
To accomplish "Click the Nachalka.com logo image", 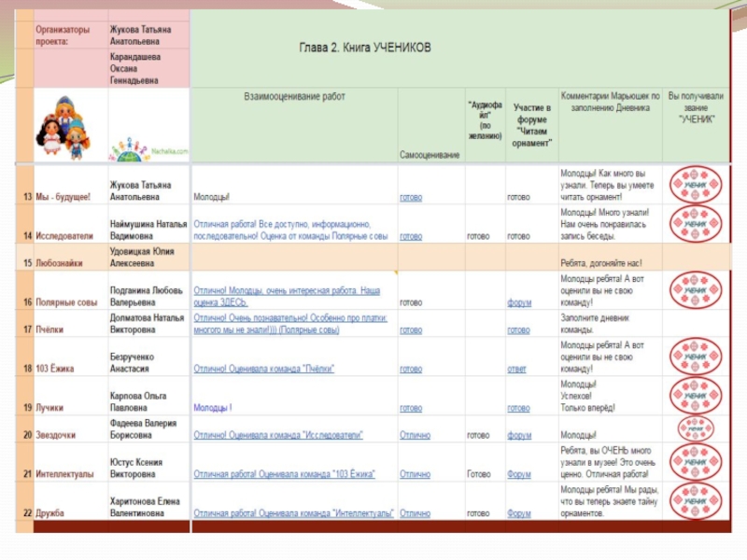I will [148, 150].
